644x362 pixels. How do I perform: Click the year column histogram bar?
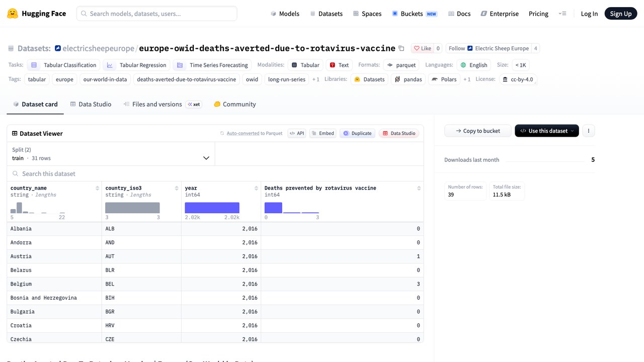212,208
